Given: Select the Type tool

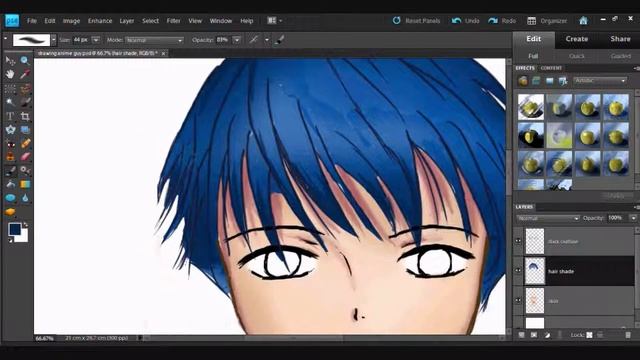Looking at the screenshot, I should [x=10, y=116].
